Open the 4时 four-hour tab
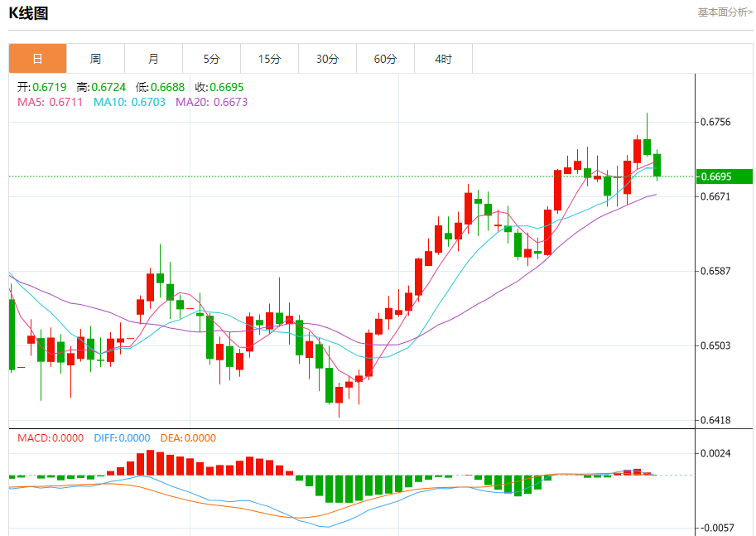 point(443,59)
